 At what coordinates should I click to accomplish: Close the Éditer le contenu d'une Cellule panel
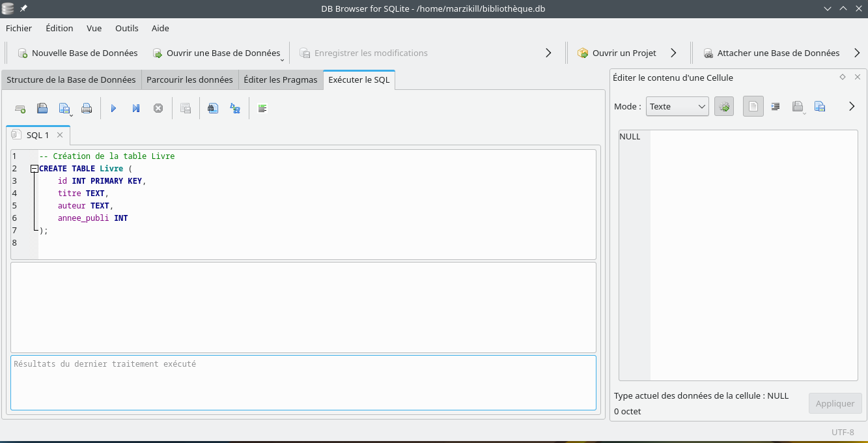pos(858,77)
